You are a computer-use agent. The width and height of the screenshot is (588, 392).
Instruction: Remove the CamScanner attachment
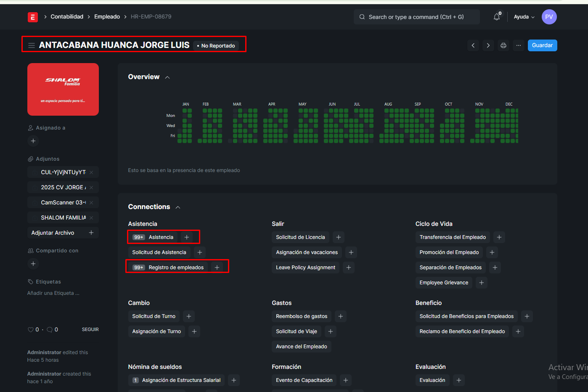point(91,203)
